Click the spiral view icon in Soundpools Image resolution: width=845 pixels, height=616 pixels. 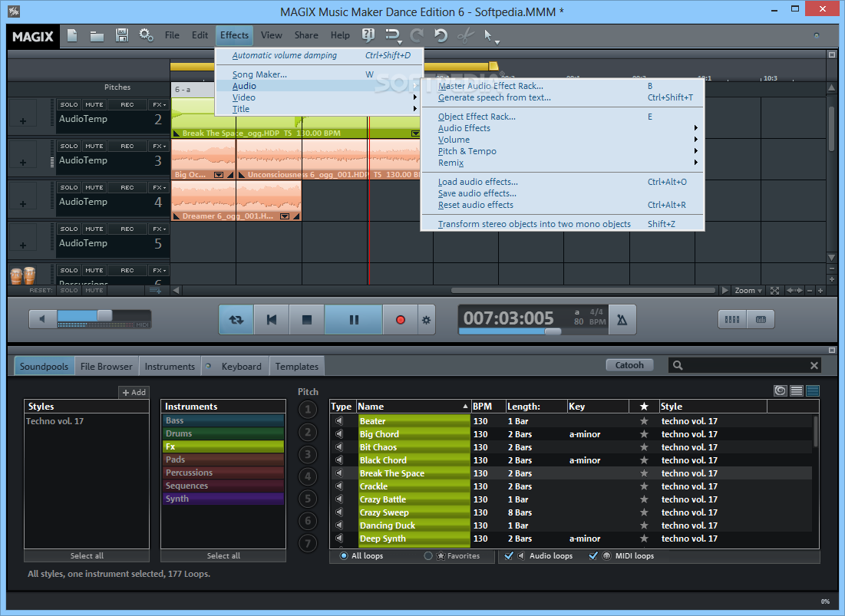click(781, 391)
